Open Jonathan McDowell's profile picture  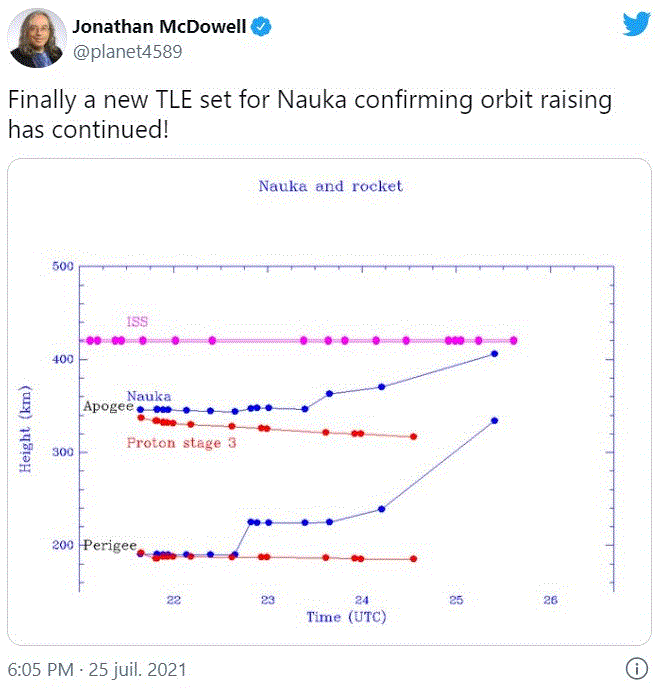pos(38,38)
